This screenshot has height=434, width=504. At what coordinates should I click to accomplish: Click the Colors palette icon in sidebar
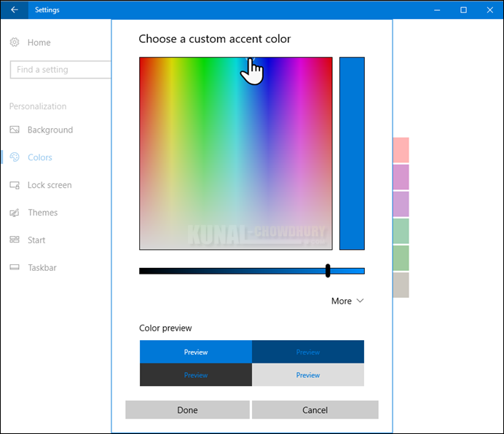(15, 157)
